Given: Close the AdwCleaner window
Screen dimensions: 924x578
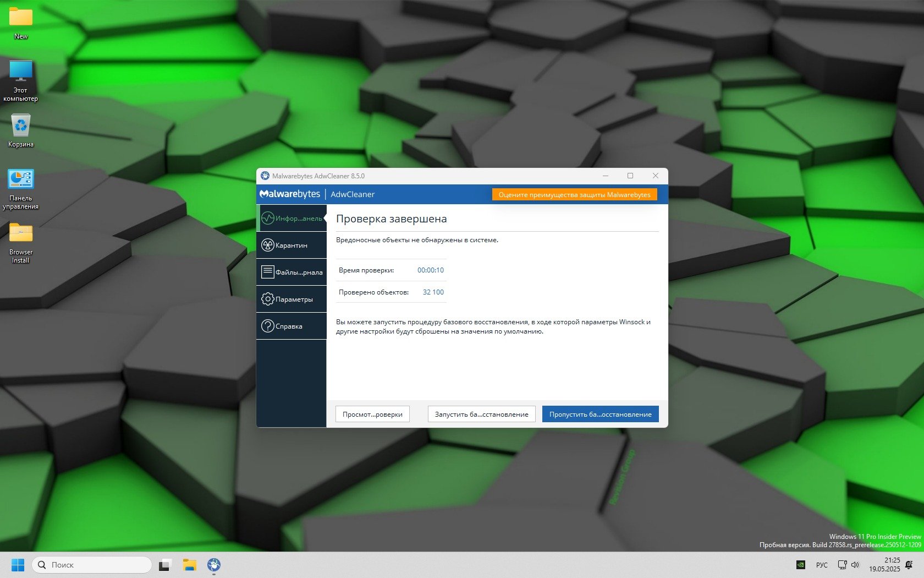Looking at the screenshot, I should (656, 176).
